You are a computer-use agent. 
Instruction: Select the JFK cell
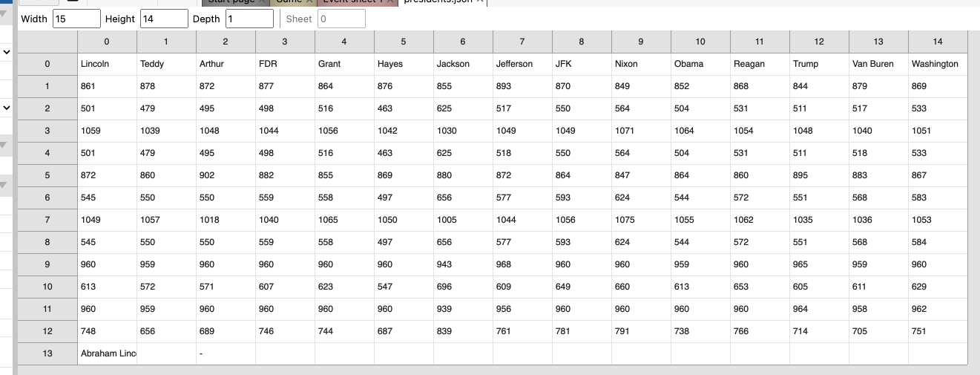coord(582,64)
